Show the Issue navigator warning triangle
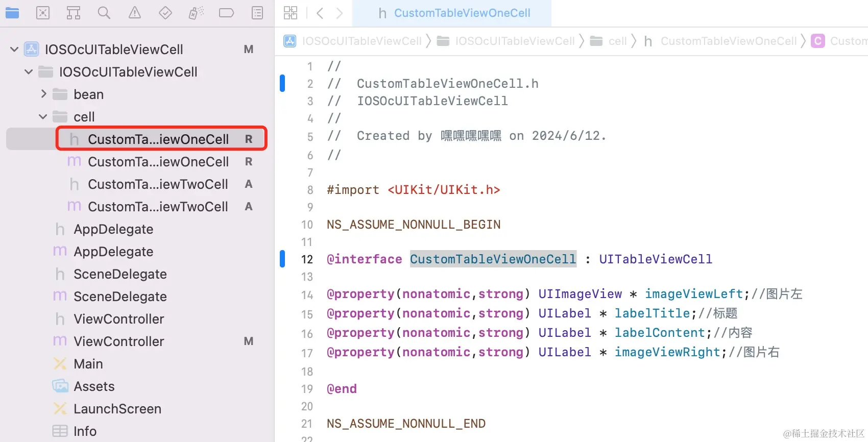Image resolution: width=868 pixels, height=442 pixels. [135, 13]
